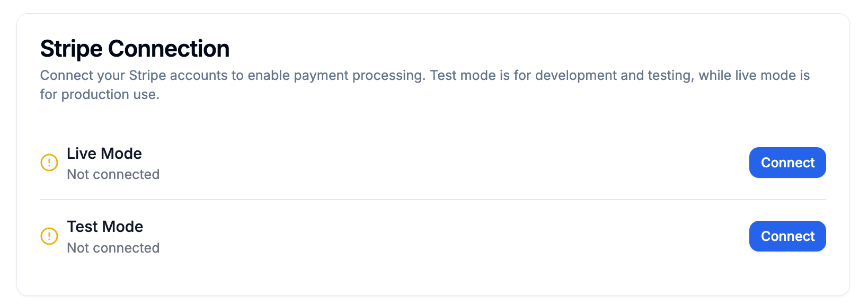This screenshot has height=305, width=868.
Task: Click the word Connection in the heading
Action: point(169,49)
